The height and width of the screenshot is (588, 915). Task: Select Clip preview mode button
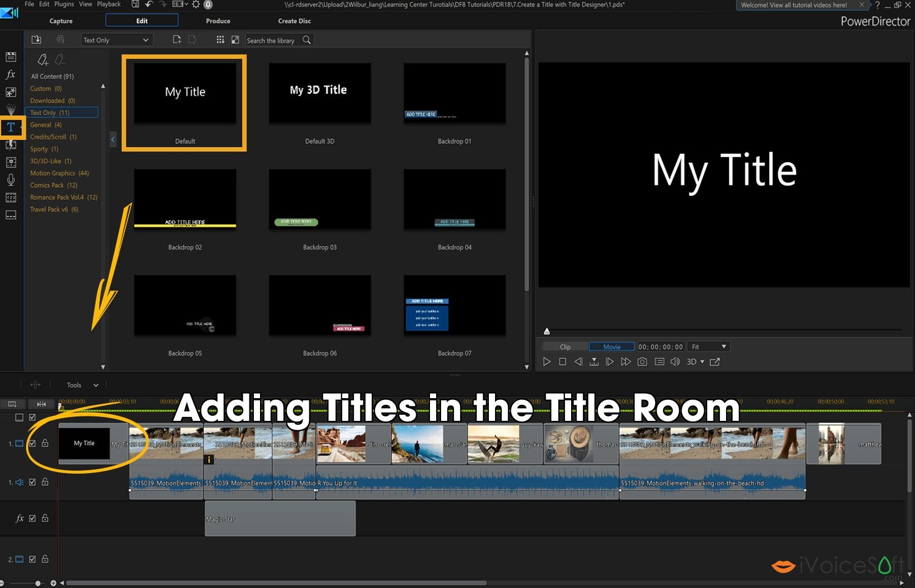coord(565,346)
